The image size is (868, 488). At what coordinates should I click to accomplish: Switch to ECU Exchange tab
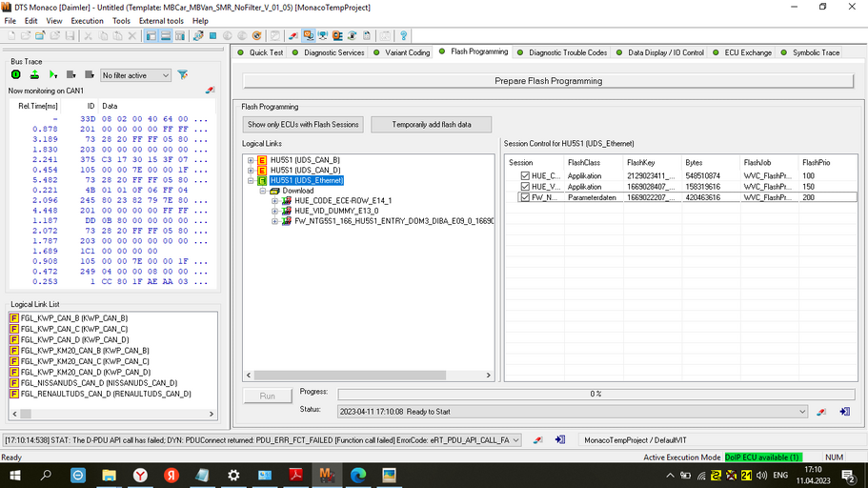[x=742, y=52]
